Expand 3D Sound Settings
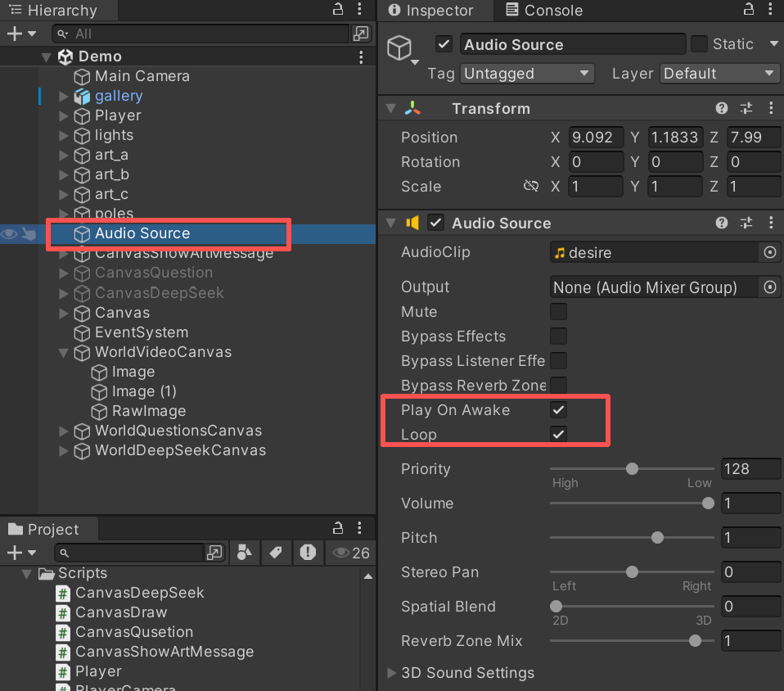 (392, 673)
